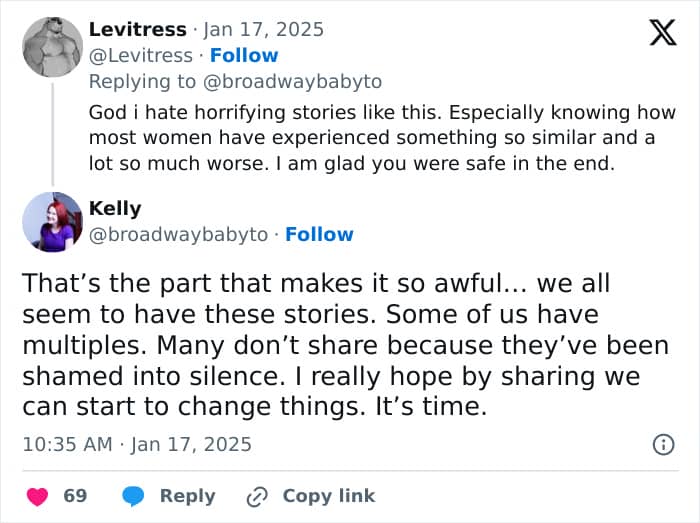This screenshot has width=700, height=523.
Task: Click the Jan 17, 2025 date beside Levitress
Action: coord(264,29)
